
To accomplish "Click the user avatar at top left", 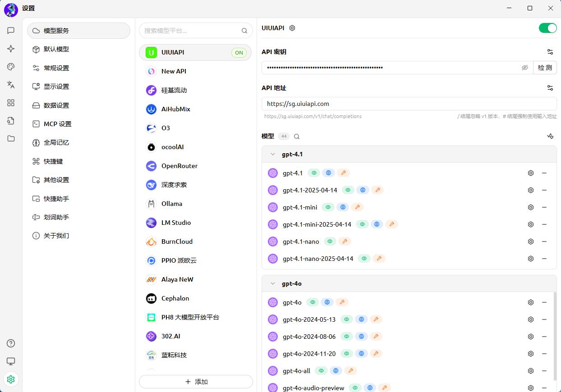I will point(11,9).
